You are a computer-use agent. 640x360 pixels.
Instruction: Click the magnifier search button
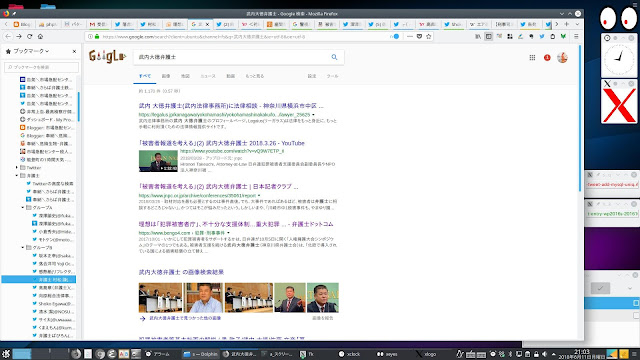coord(334,57)
